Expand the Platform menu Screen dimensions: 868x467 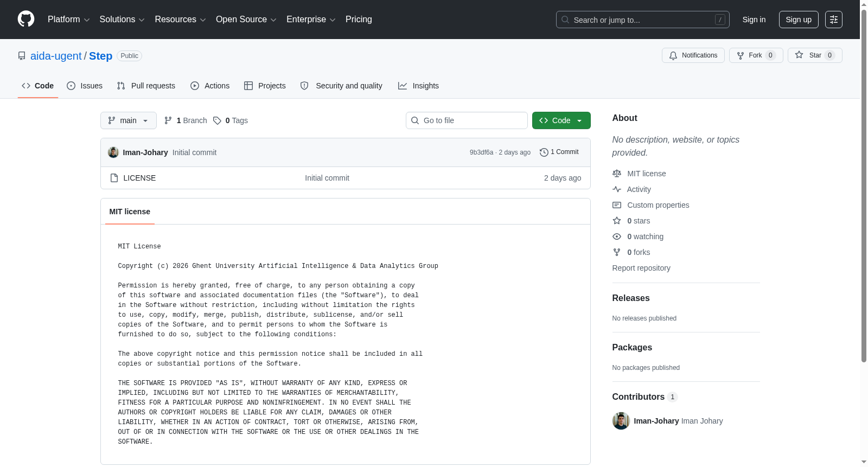68,20
